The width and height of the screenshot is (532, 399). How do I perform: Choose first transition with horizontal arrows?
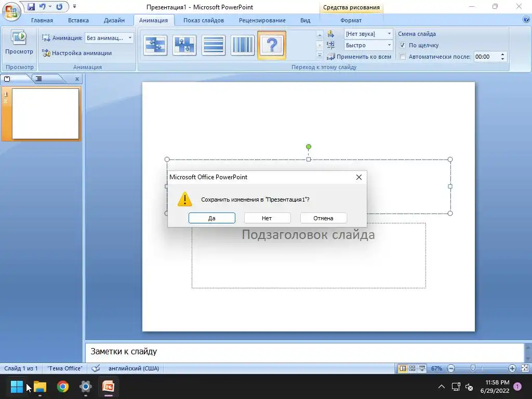(x=155, y=45)
